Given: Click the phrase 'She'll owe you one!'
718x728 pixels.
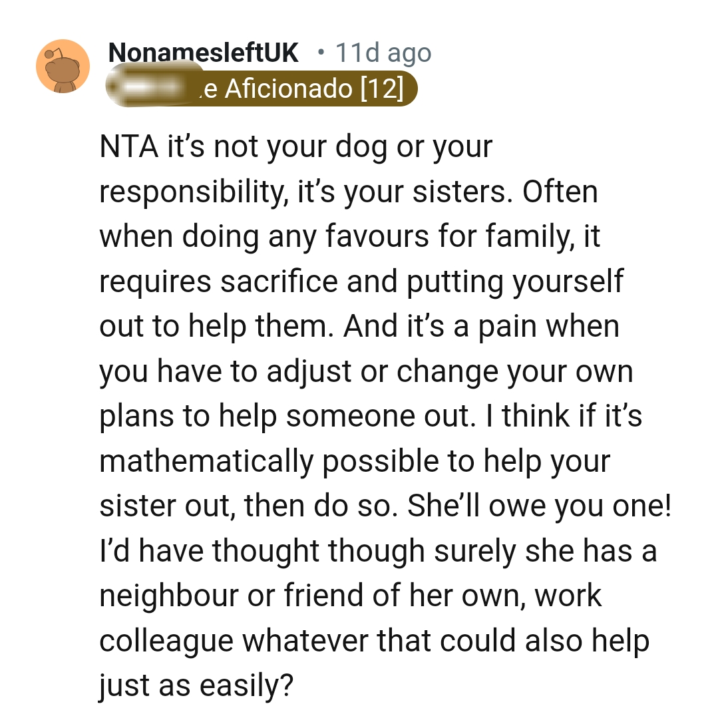Looking at the screenshot, I should pos(539,506).
